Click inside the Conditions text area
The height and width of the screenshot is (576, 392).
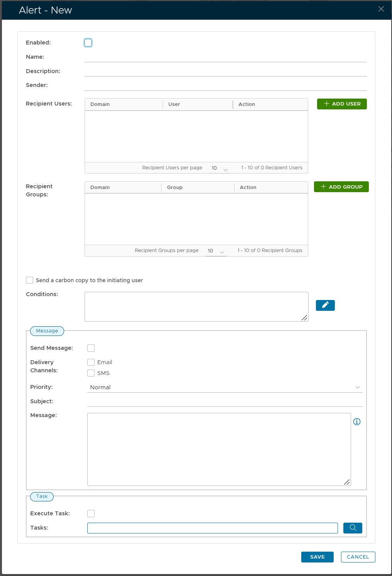[x=196, y=307]
